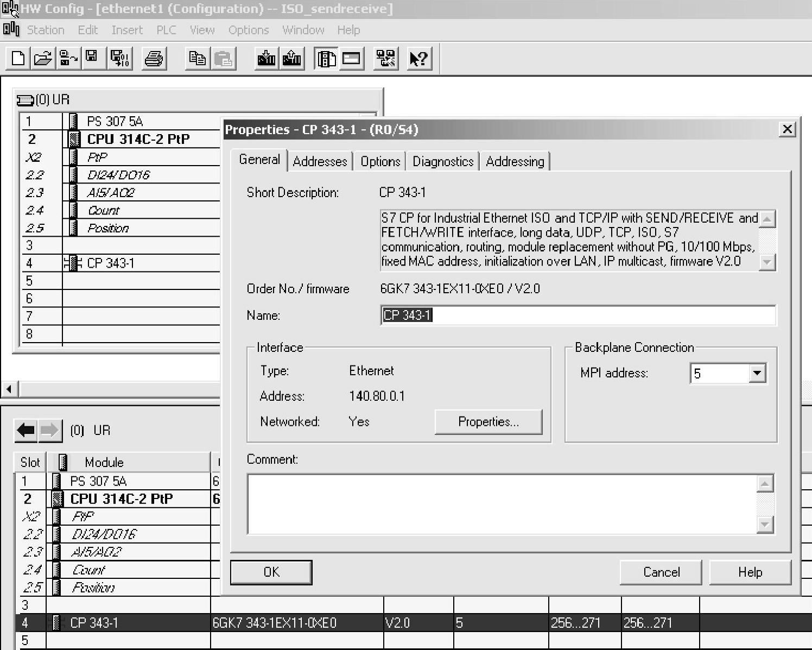Select DI24/DO16 row in rack view
Viewport: 812px width, 650px height.
(x=118, y=175)
